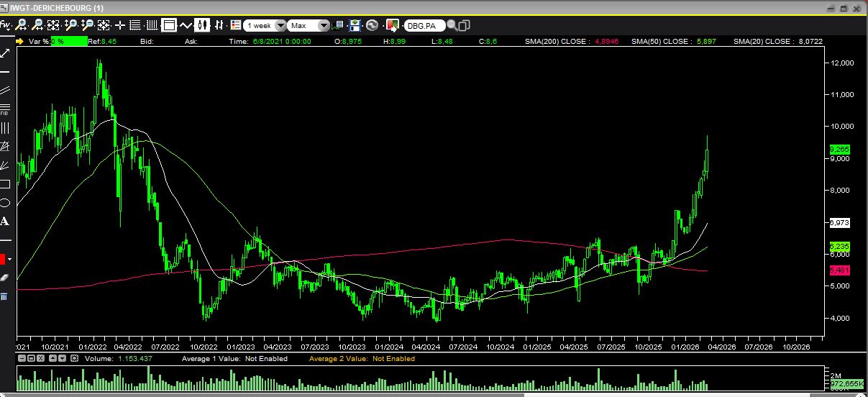The image size is (868, 397).
Task: Refresh the chart data
Action: [x=372, y=25]
